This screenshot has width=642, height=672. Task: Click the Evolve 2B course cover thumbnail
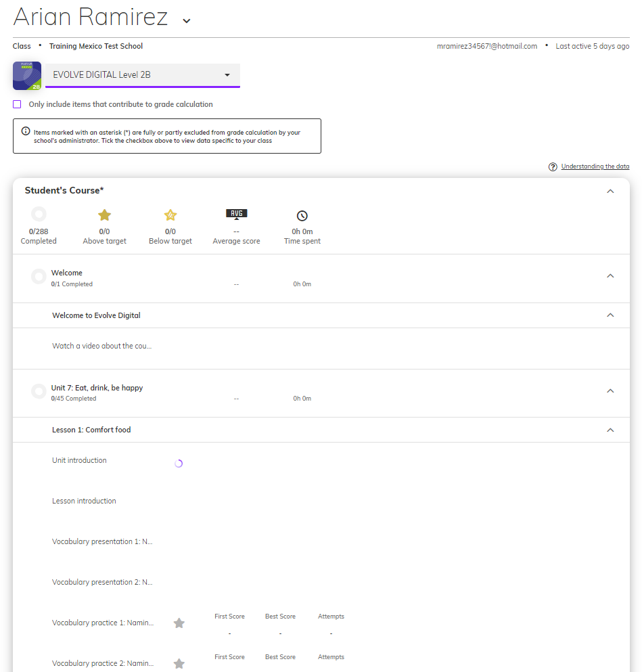tap(27, 76)
